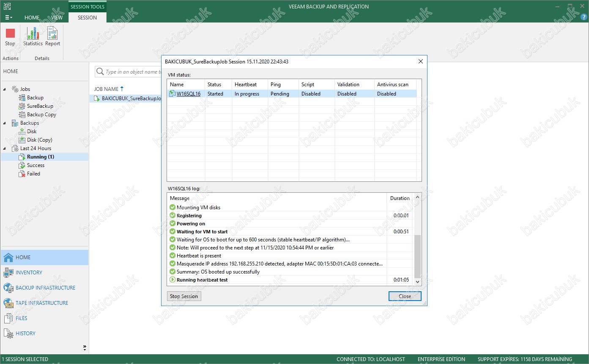The image size is (589, 364).
Task: Select the Backup Copy job node
Action: click(41, 115)
